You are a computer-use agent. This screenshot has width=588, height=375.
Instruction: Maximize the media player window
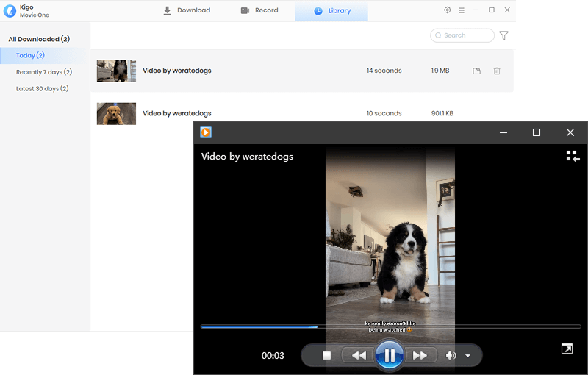pos(537,132)
